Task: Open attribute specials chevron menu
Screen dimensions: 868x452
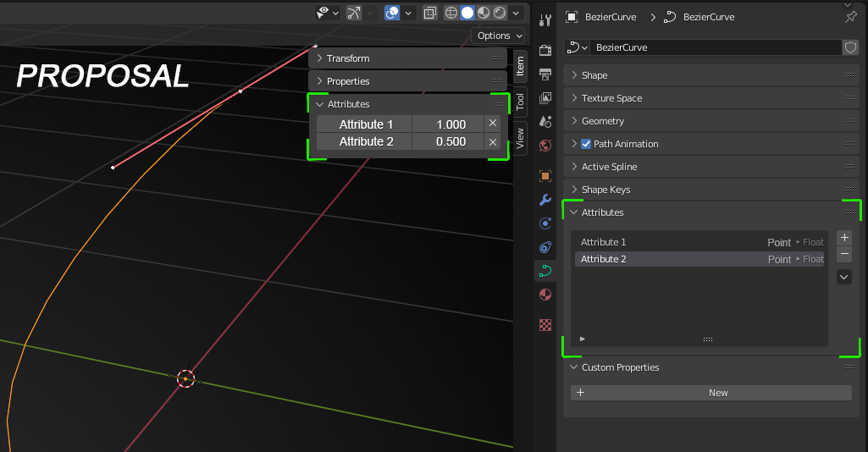Action: pos(844,277)
